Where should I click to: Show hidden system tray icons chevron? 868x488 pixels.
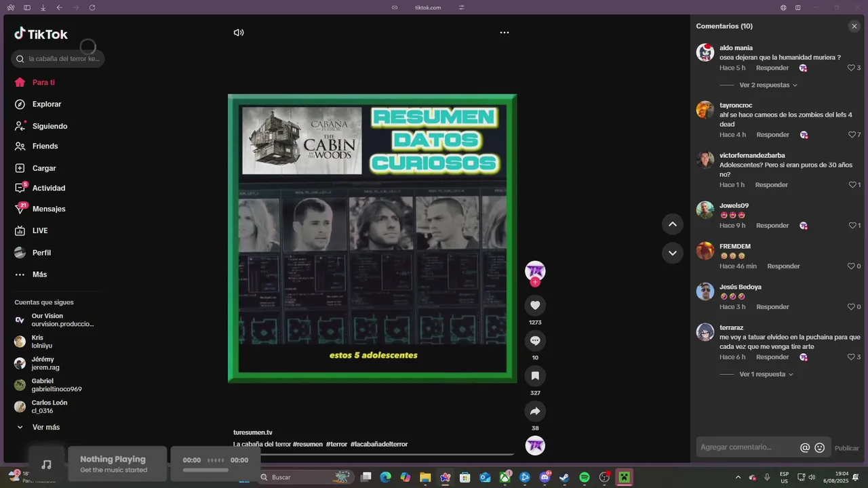(738, 477)
